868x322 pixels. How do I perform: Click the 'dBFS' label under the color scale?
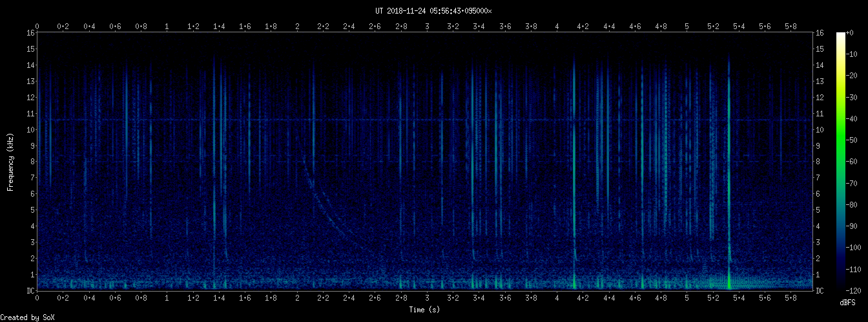click(x=847, y=303)
